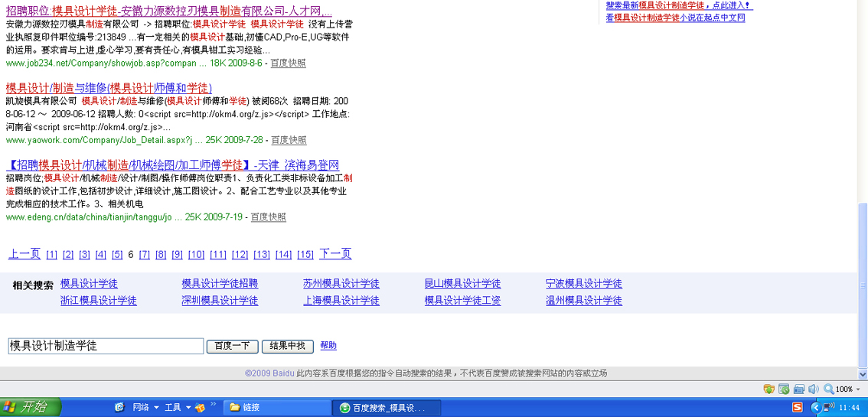Viewport: 868px width, 417px height.
Task: Open the ©2009 Baidu footer link
Action: 269,373
